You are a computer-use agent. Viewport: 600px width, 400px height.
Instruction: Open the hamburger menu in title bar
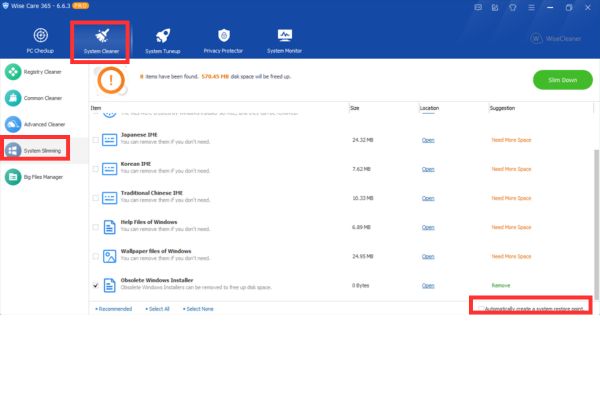531,7
